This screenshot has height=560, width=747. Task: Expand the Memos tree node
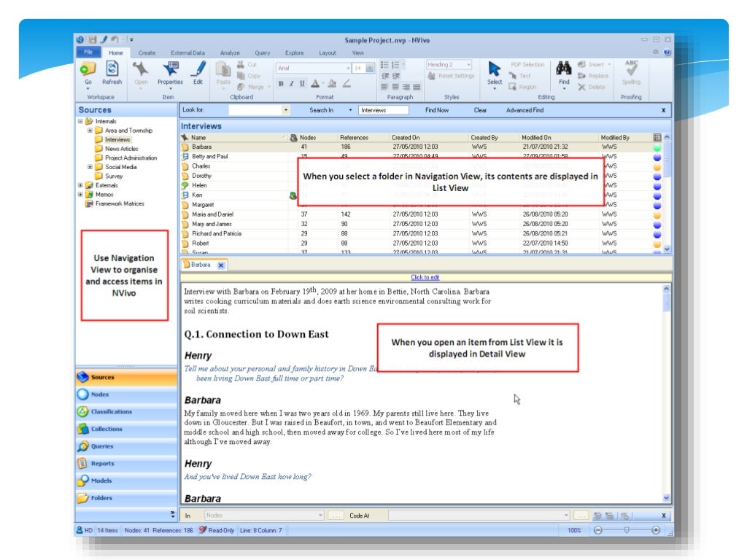80,194
